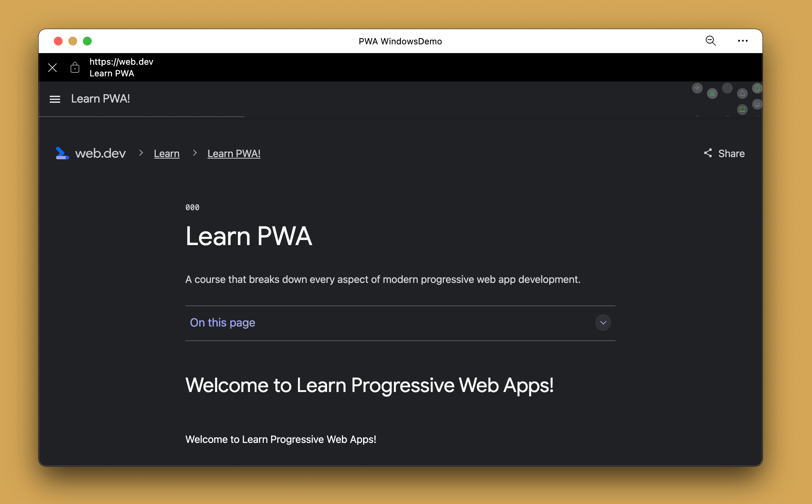Image resolution: width=812 pixels, height=504 pixels.
Task: Click the three-dot overflow menu icon
Action: pyautogui.click(x=743, y=41)
